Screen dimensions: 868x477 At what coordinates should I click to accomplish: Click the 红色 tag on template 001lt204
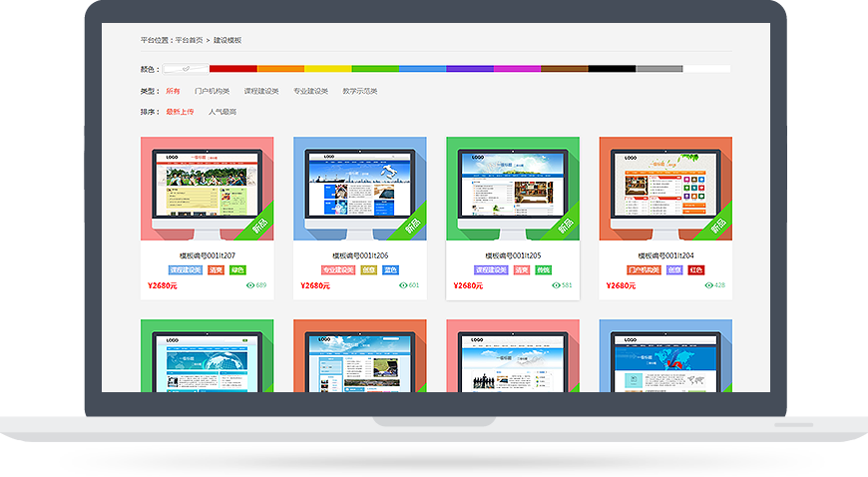click(695, 269)
